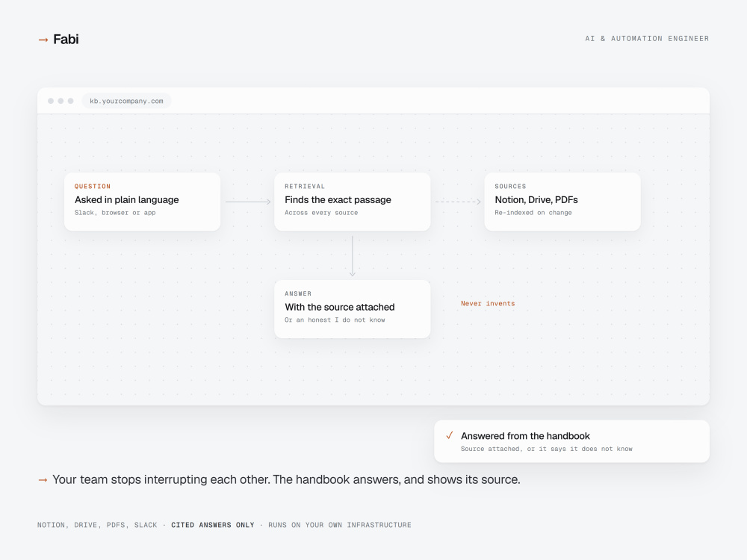Viewport: 747px width, 560px height.
Task: Click the RETRIEVAL label
Action: point(305,186)
